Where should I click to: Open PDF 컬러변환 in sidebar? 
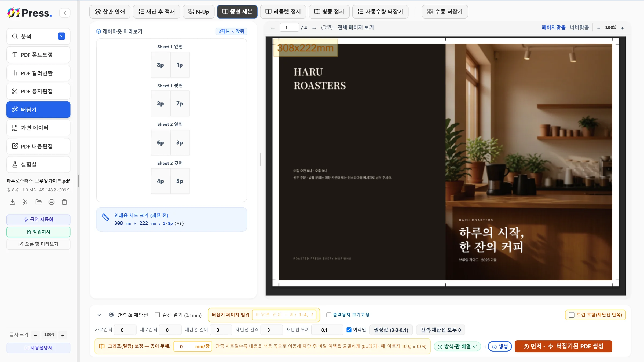38,73
